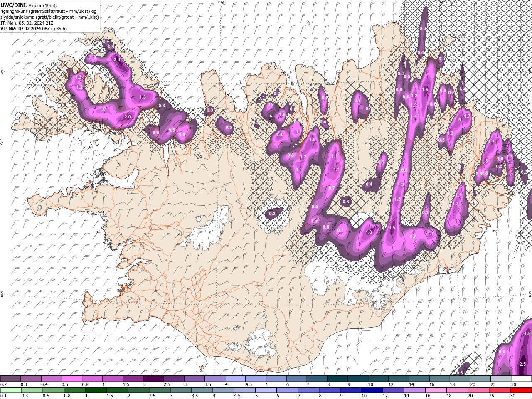Click the dark teal swatch labeled 8 in snow legend
Image resolution: width=532 pixels, height=399 pixels.
tap(337, 379)
